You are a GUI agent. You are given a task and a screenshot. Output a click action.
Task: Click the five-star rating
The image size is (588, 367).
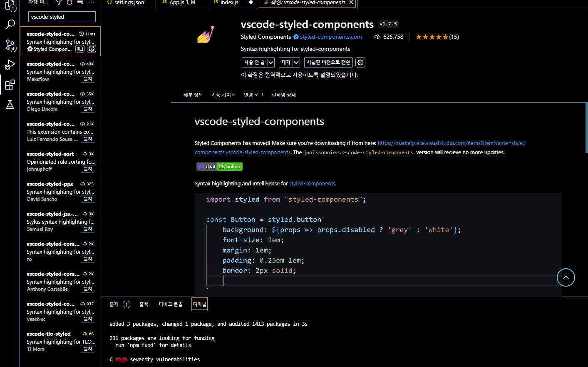pos(432,37)
